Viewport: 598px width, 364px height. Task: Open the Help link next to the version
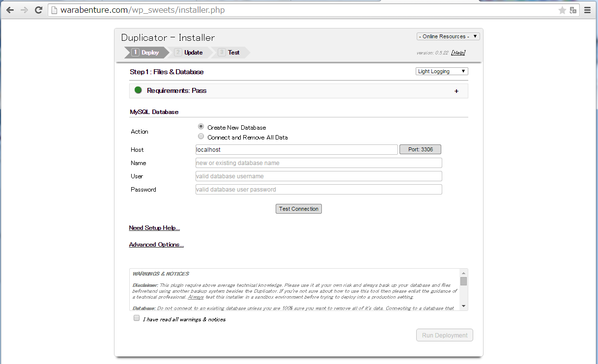tap(458, 53)
